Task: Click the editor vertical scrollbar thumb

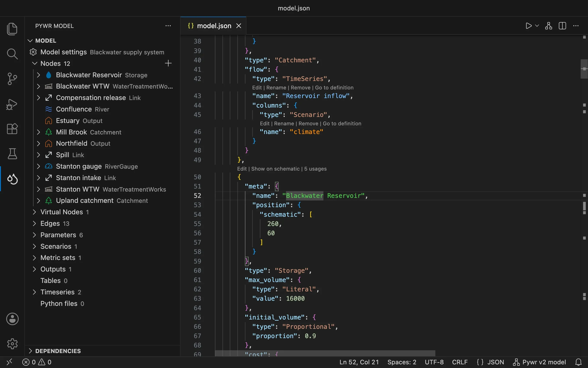Action: (584, 69)
